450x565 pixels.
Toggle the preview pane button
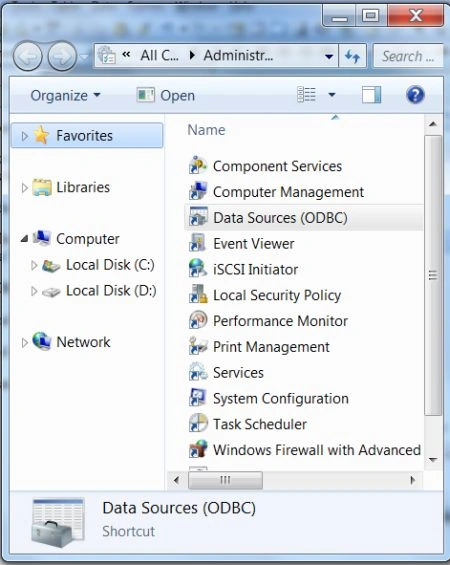371,95
